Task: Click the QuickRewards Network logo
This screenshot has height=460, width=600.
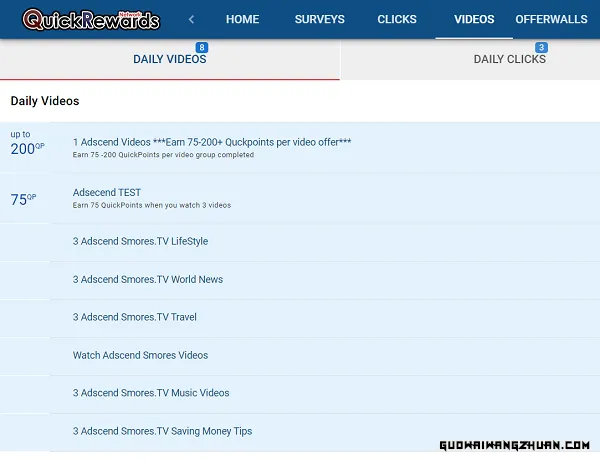Action: (x=91, y=20)
